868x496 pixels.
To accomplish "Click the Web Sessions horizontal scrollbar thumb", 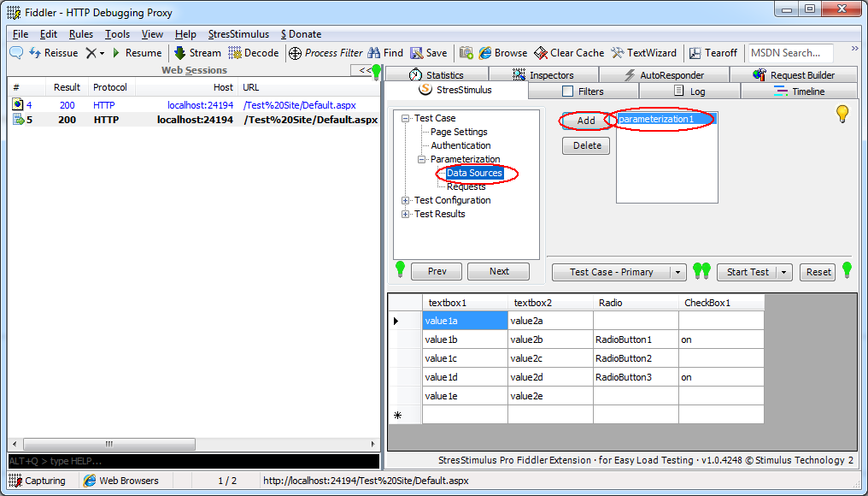I will point(109,444).
